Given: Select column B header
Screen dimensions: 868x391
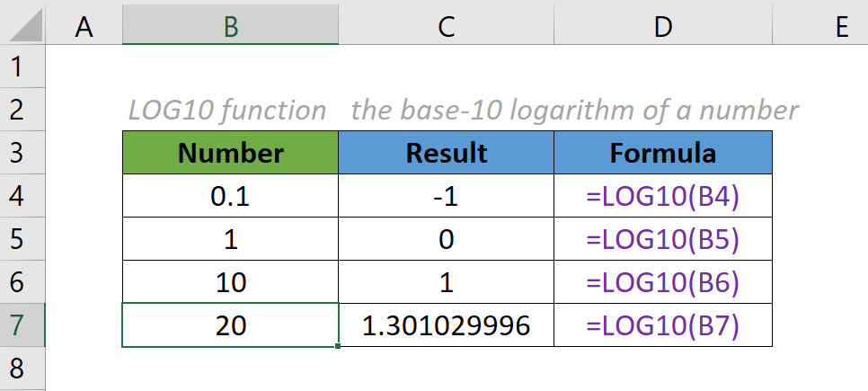Looking at the screenshot, I should tap(230, 27).
